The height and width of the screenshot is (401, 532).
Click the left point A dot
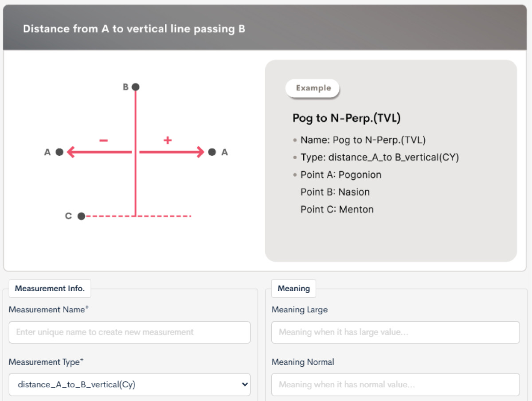pyautogui.click(x=59, y=152)
